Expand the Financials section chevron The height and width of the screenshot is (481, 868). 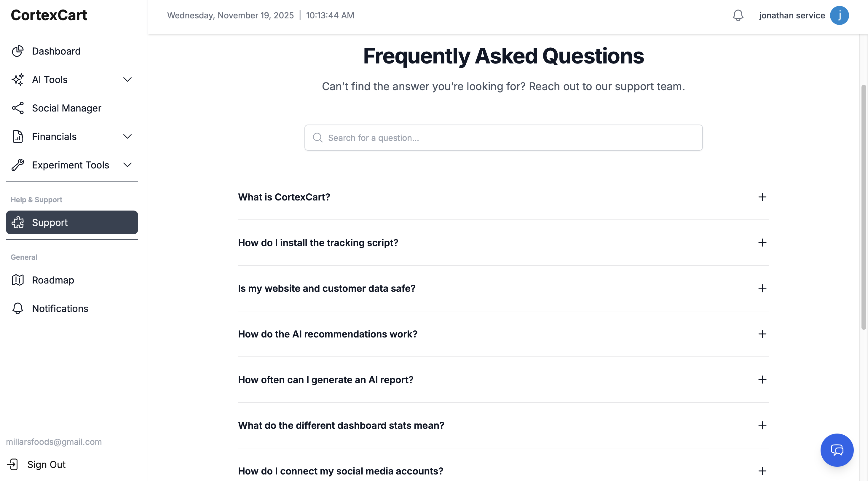point(127,136)
